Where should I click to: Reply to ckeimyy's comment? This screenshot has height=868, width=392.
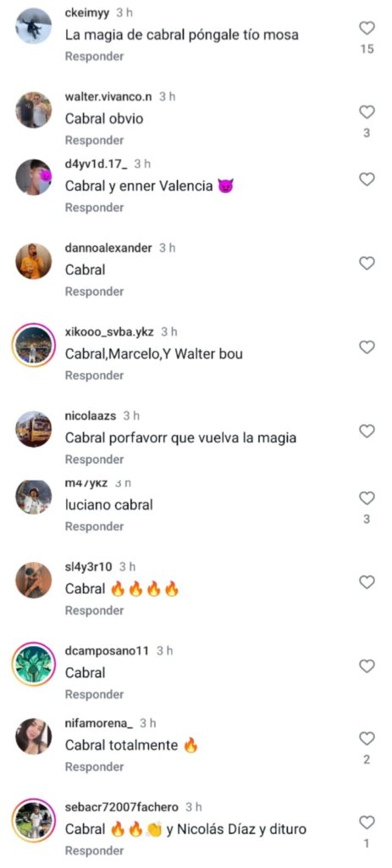(94, 57)
